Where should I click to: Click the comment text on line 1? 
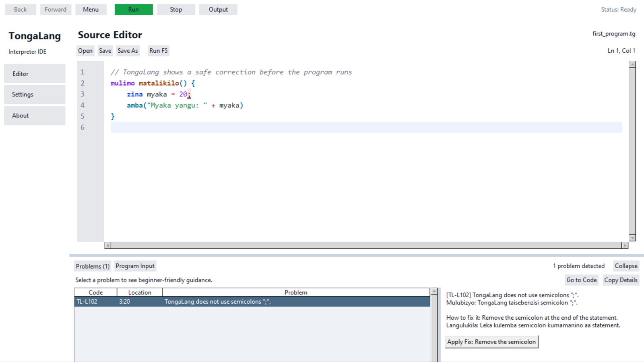coord(231,72)
